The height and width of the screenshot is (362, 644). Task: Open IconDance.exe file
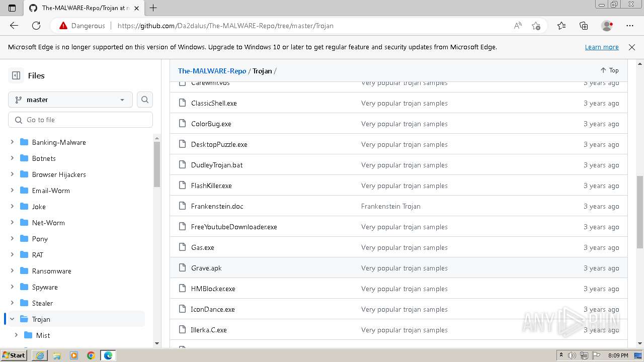click(x=213, y=309)
